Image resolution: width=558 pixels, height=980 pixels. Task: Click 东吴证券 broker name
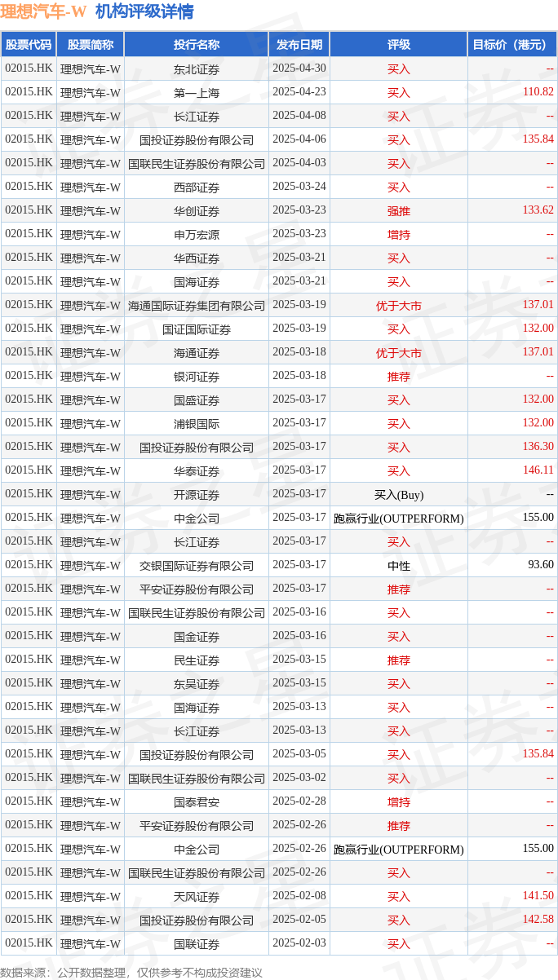coord(197,684)
